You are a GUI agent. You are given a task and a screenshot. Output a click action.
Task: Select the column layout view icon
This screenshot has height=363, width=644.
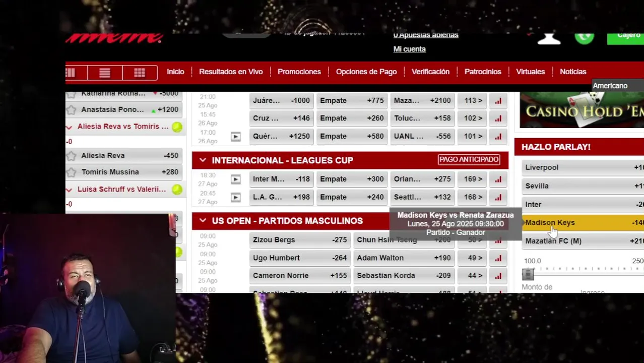[71, 73]
